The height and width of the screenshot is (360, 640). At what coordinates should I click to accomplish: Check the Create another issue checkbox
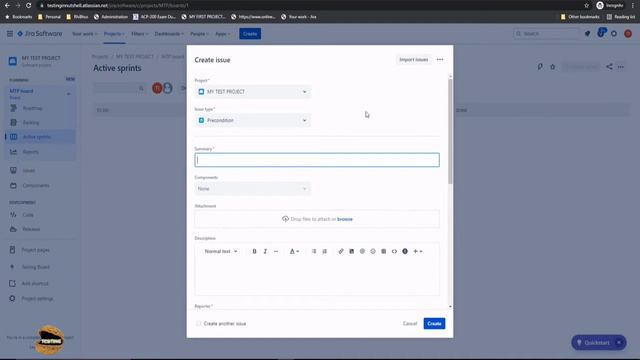tap(198, 324)
